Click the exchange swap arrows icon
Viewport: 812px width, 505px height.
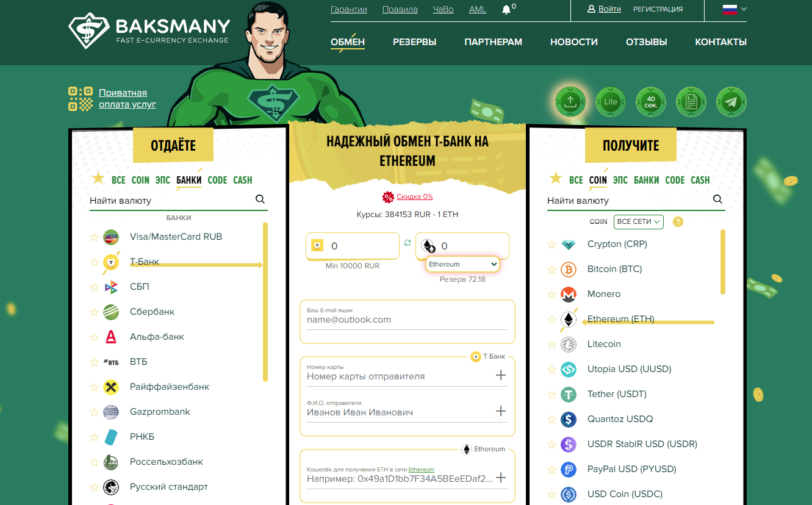pos(408,243)
